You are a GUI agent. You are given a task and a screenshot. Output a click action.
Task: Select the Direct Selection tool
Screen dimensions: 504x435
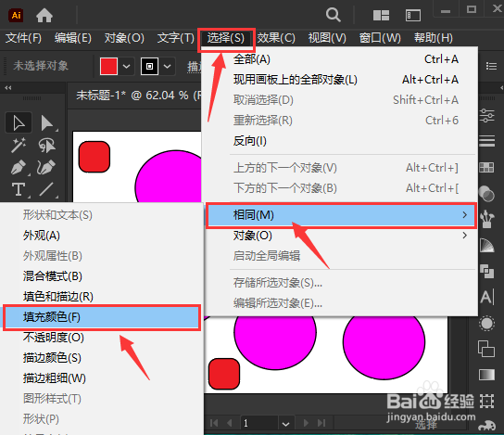tap(47, 123)
